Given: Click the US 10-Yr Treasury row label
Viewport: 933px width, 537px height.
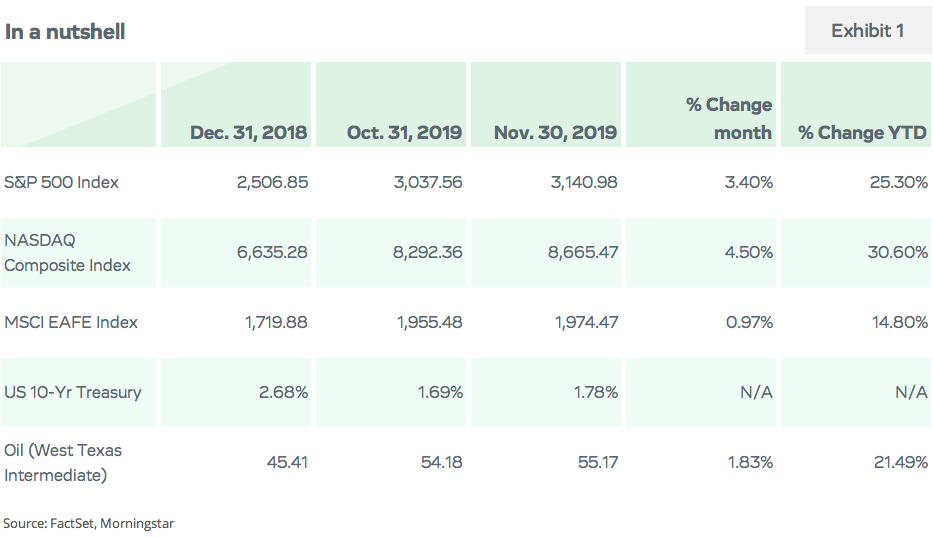Looking at the screenshot, I should 73,392.
